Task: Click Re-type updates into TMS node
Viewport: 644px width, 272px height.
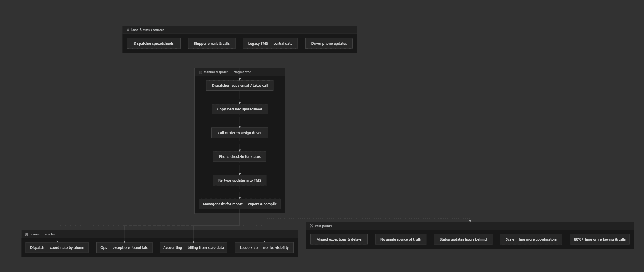Action: point(240,180)
